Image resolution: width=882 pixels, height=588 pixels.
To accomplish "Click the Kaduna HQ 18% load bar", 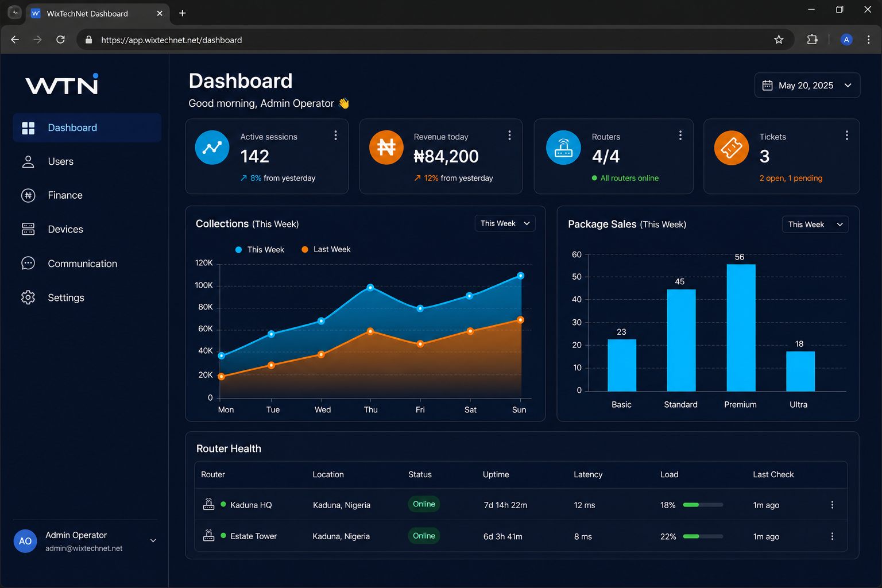I will [x=703, y=505].
